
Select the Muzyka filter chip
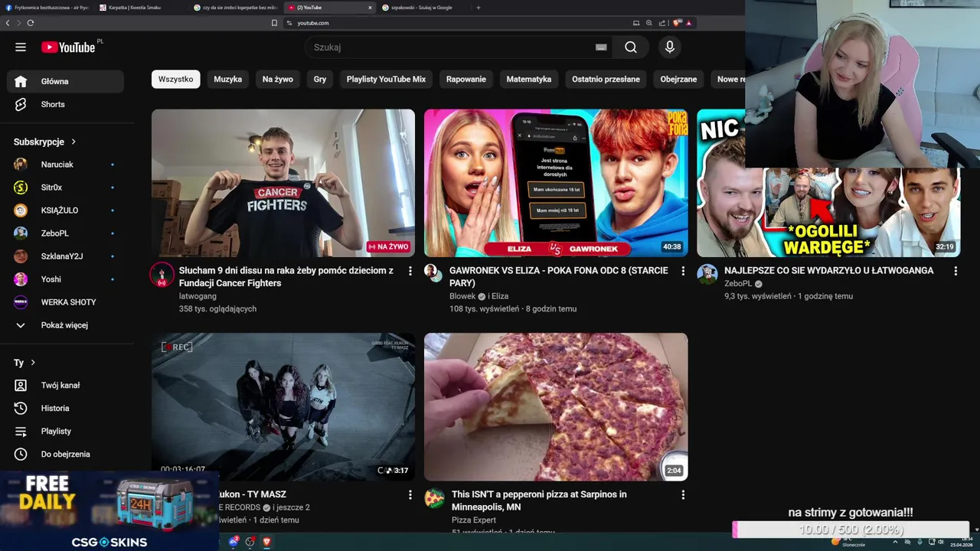pos(227,79)
